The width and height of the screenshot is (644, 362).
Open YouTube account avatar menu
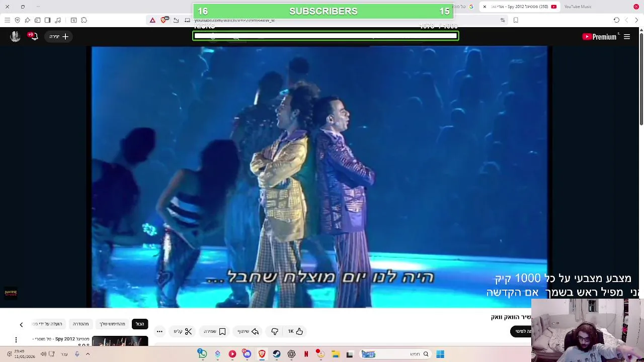tap(15, 36)
